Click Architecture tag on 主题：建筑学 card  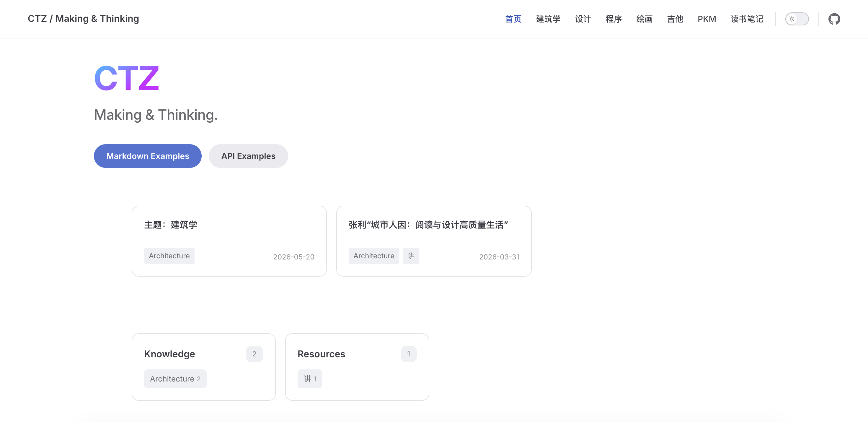pos(169,256)
